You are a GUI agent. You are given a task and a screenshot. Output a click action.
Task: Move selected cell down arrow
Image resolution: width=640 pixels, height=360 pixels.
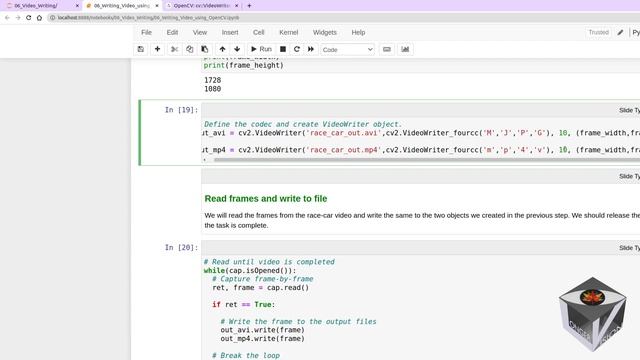(x=237, y=49)
